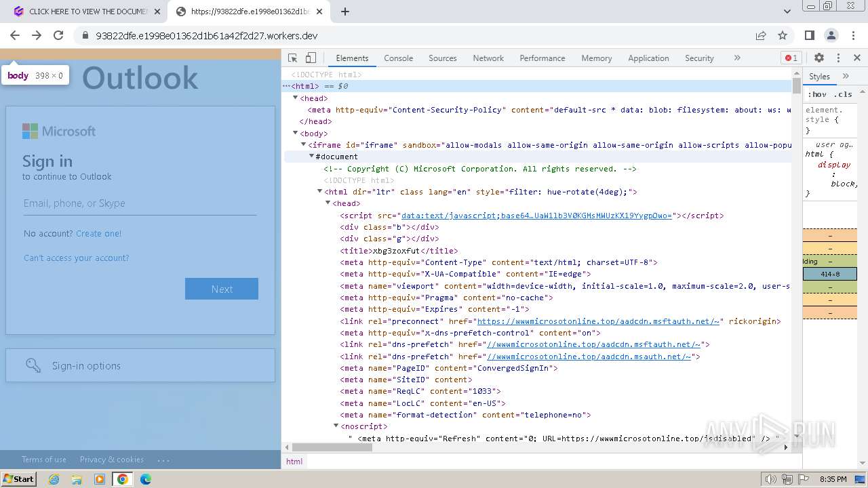Image resolution: width=868 pixels, height=488 pixels.
Task: Share this page icon
Action: coord(761,35)
